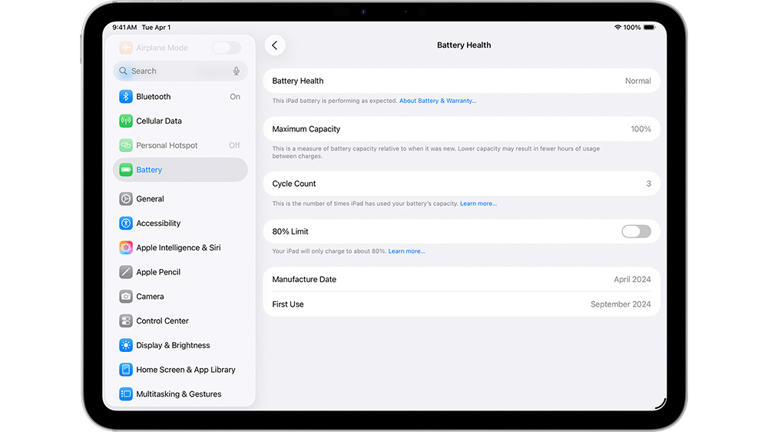Open Apple Pencil settings

(180, 272)
